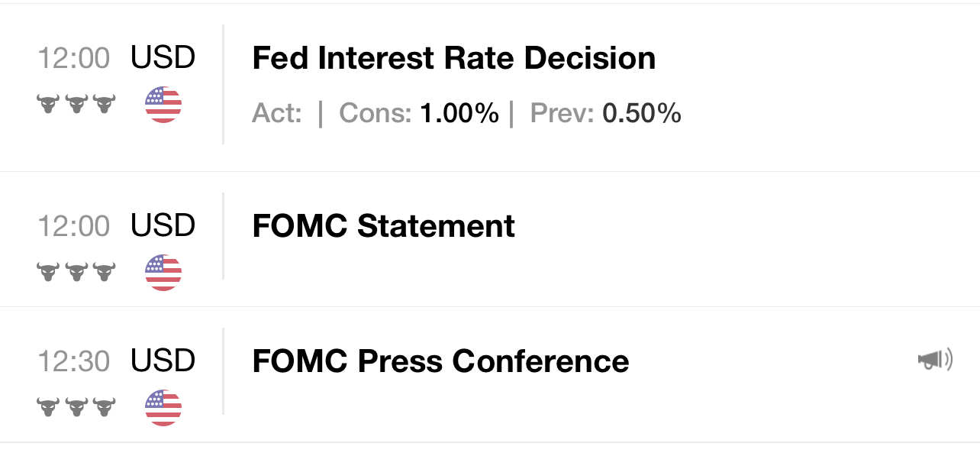This screenshot has width=980, height=453.
Task: Click the empty Act: field label
Action: coord(277,114)
